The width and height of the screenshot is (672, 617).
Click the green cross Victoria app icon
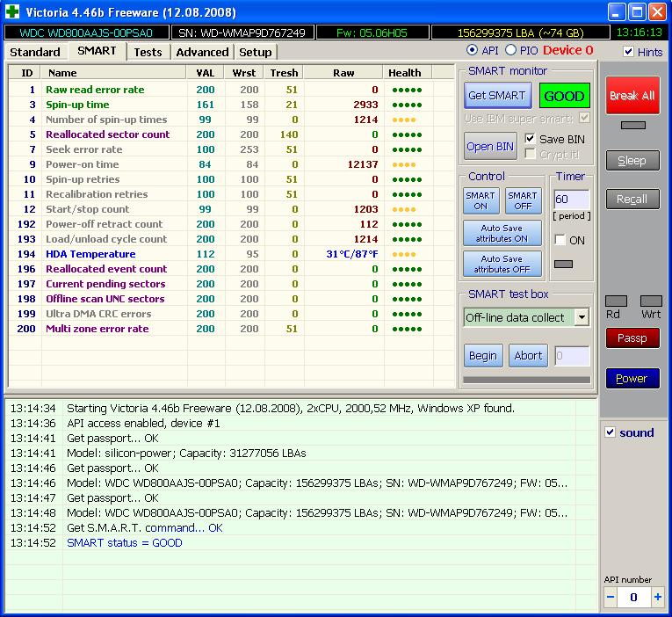(12, 11)
